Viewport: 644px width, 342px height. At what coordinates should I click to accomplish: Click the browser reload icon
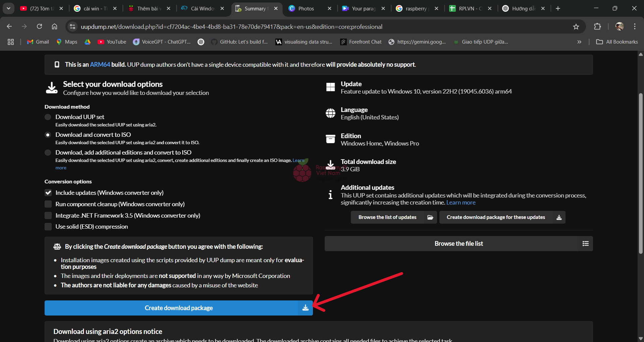pos(39,26)
